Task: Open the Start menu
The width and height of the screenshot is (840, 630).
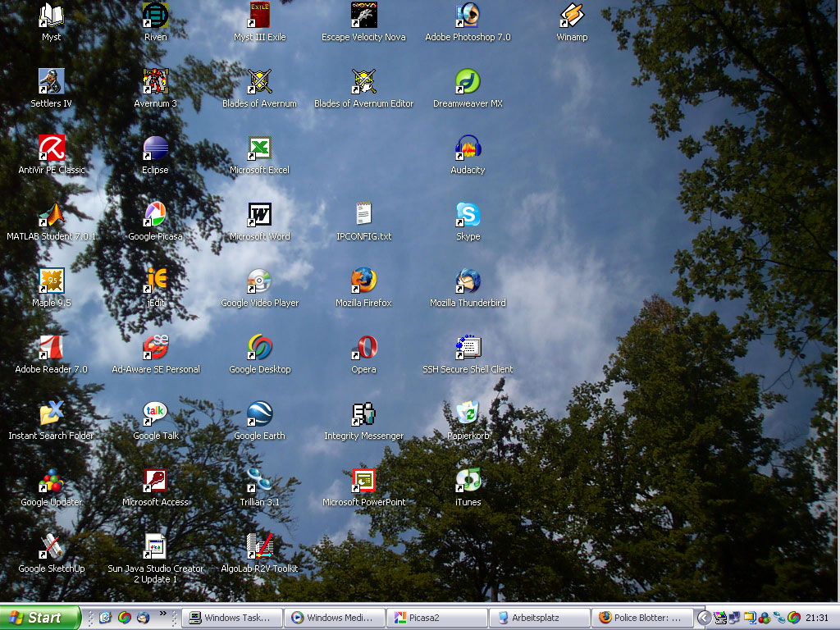Action: tap(40, 618)
